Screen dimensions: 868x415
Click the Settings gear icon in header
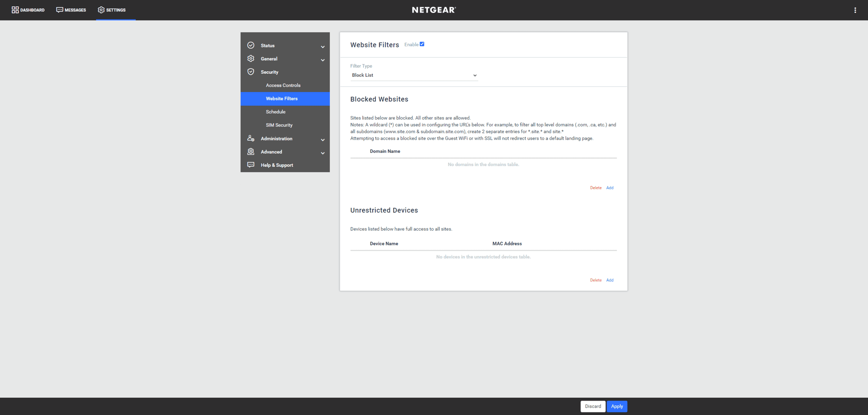[101, 10]
